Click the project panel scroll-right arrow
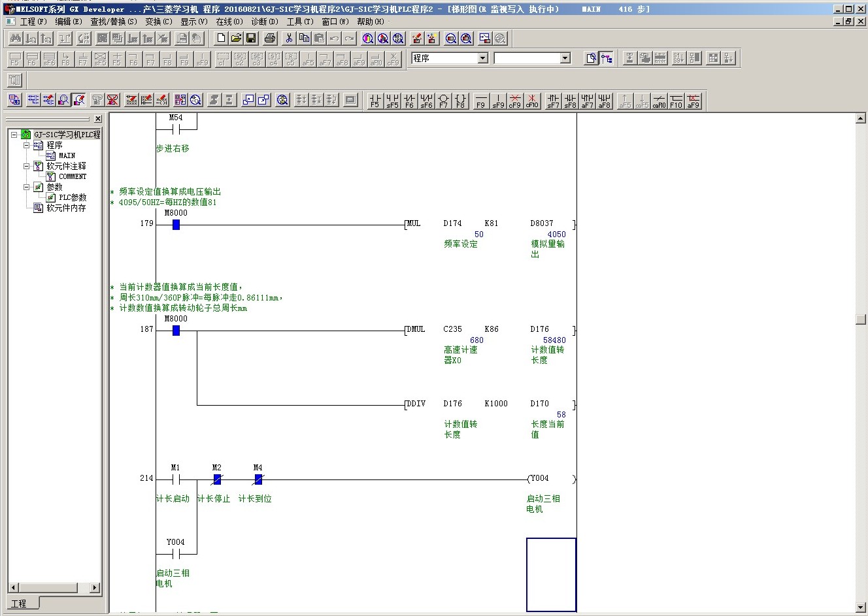 coord(95,588)
